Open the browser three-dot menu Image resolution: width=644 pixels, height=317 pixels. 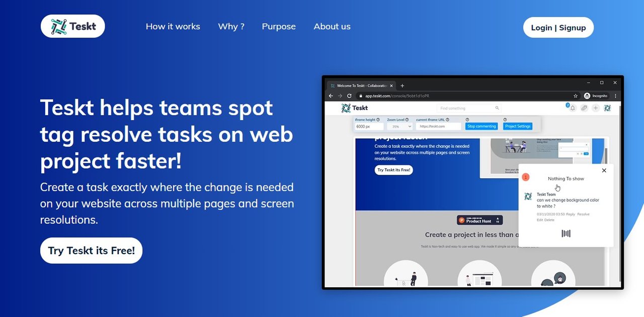pyautogui.click(x=615, y=95)
